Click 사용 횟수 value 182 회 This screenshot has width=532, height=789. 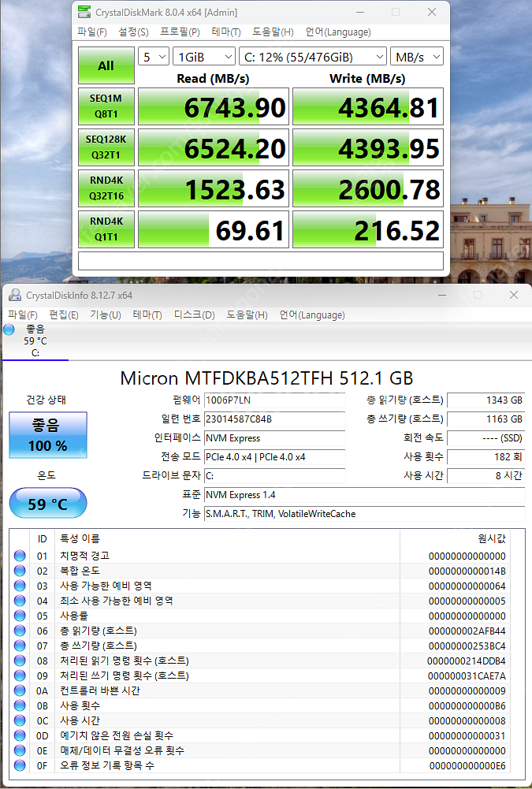pos(485,457)
